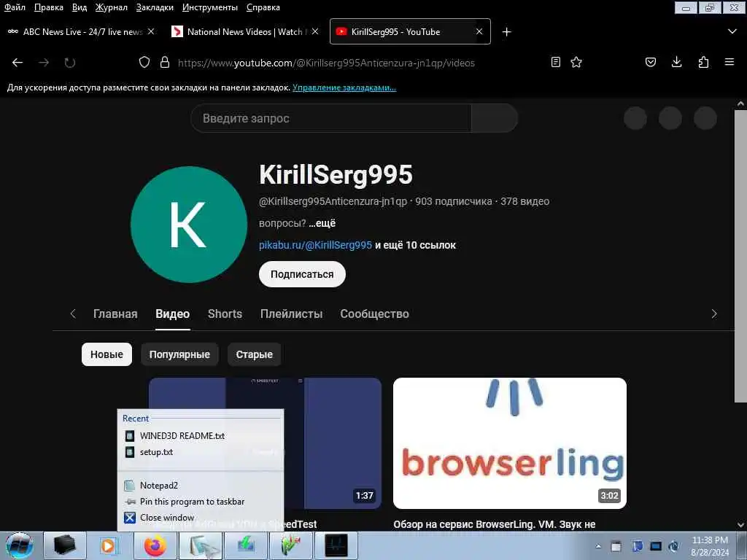Show more links via и ещё 10 ссылок
747x560 pixels.
(x=415, y=245)
